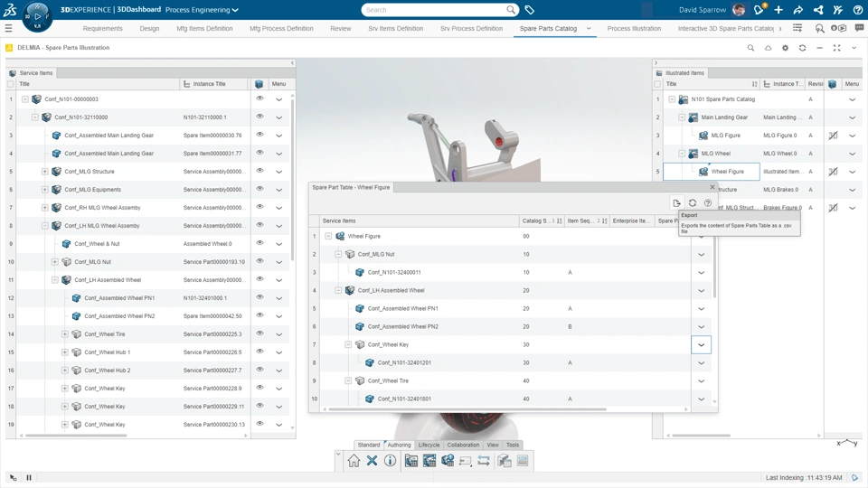Switch to Mfg Process Definition tab

[281, 28]
